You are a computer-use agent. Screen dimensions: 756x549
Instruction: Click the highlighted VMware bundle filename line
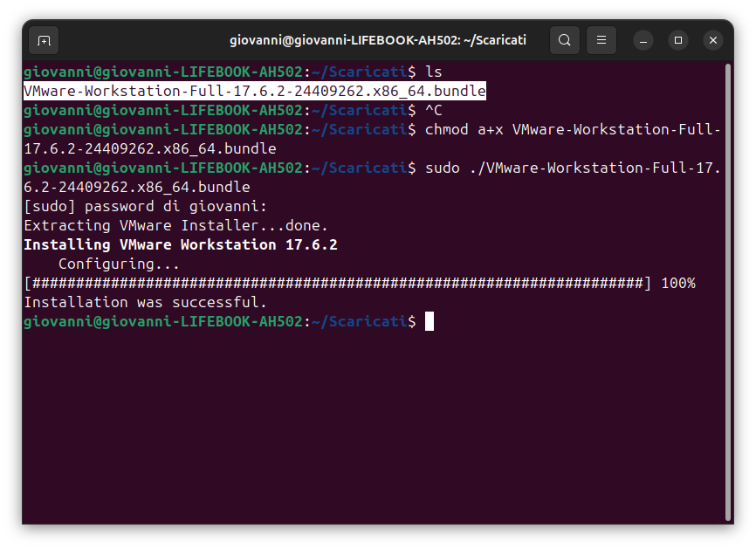click(x=255, y=91)
